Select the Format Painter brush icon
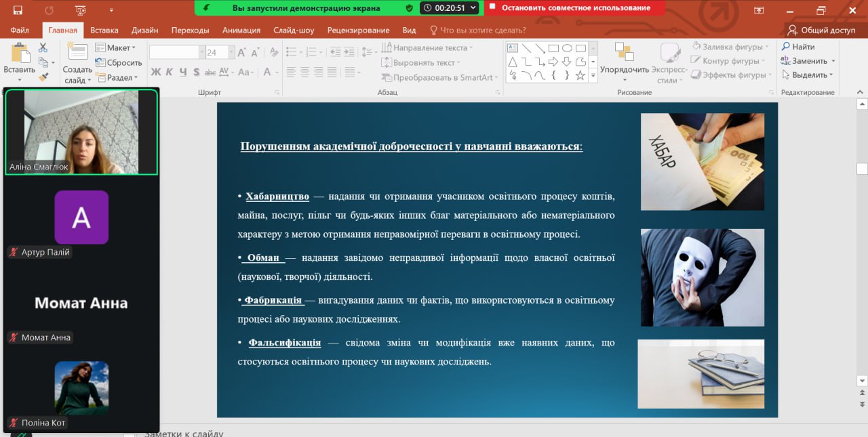This screenshot has width=868, height=437. pos(43,77)
